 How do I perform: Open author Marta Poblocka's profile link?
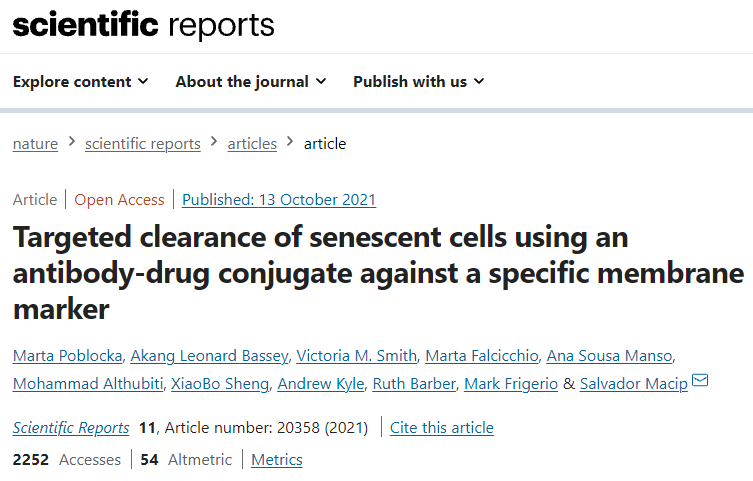tap(68, 356)
